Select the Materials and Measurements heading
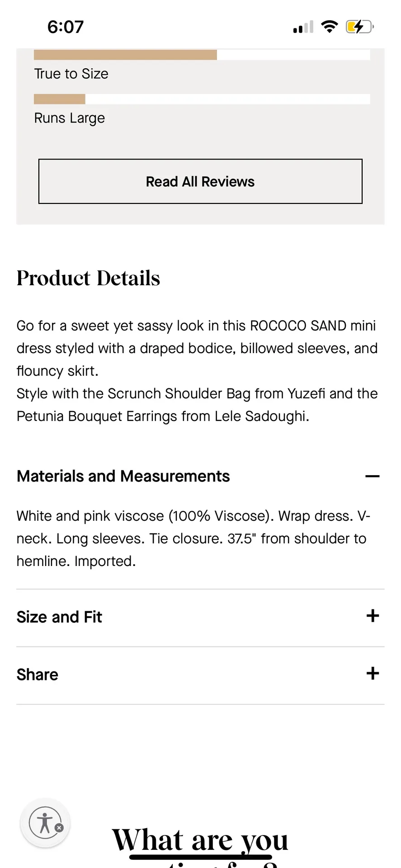The width and height of the screenshot is (401, 868). click(x=123, y=476)
